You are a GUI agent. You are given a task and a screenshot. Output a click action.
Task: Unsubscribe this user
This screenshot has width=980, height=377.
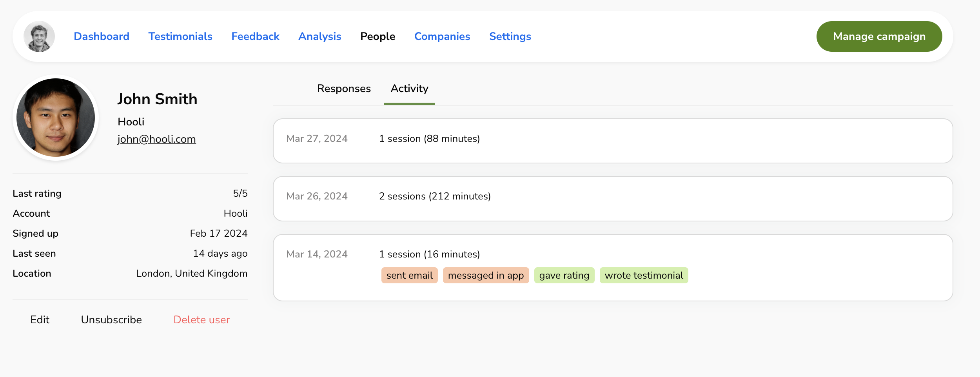[111, 320]
